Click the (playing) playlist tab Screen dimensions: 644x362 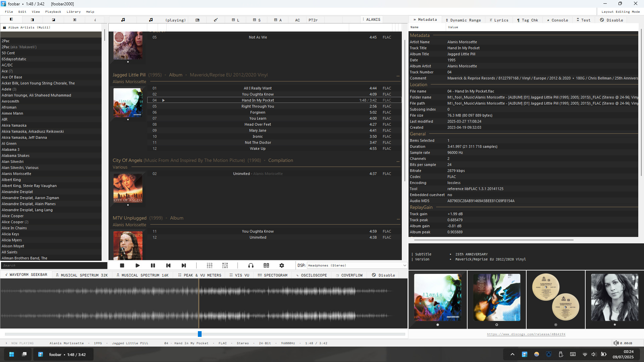coord(175,20)
